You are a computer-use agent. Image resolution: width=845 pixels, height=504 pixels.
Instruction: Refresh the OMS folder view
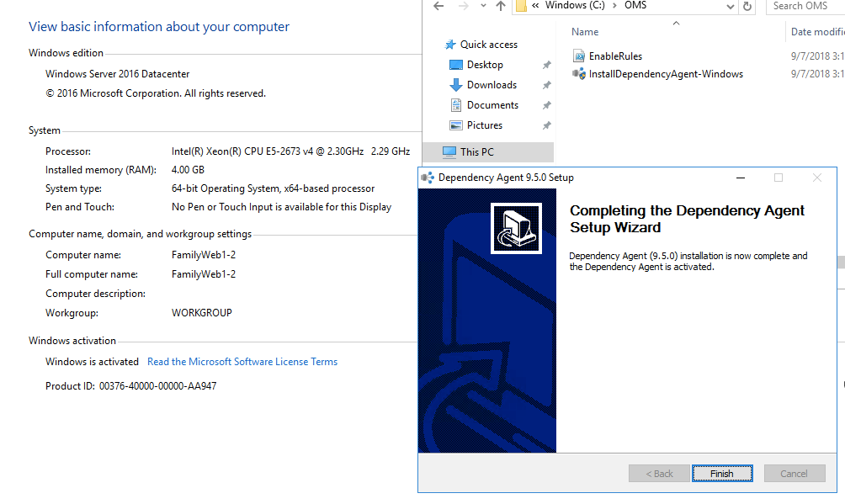click(x=747, y=7)
